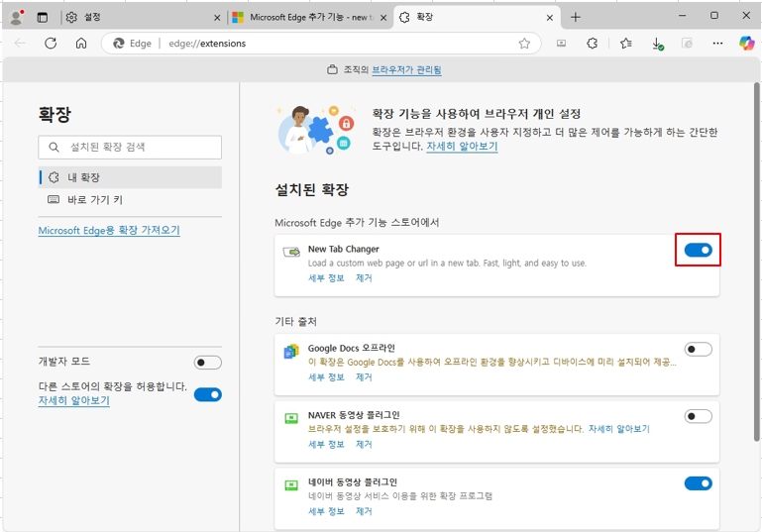Open 브라우저가 관리됨 link
Image resolution: width=762 pixels, height=532 pixels.
(406, 70)
